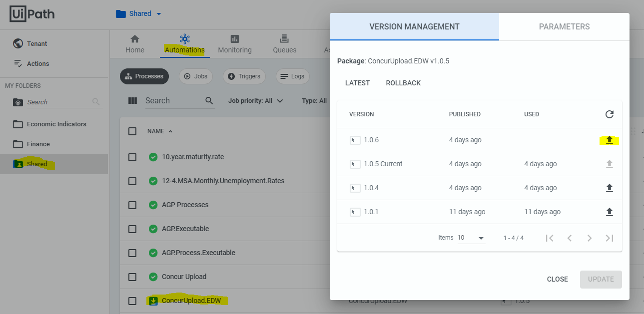
Task: Check the box for 12-4.MSA.Monthly.Unemployment.Rates
Action: tap(132, 181)
